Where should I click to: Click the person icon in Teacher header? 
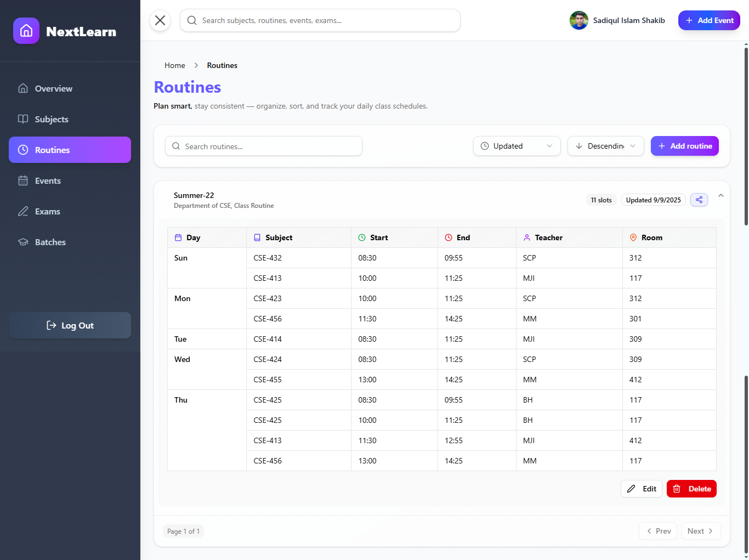tap(527, 237)
